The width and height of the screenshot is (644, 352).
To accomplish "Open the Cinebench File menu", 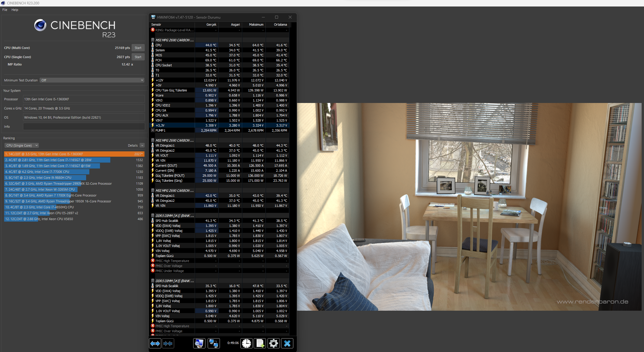I will 5,10.
